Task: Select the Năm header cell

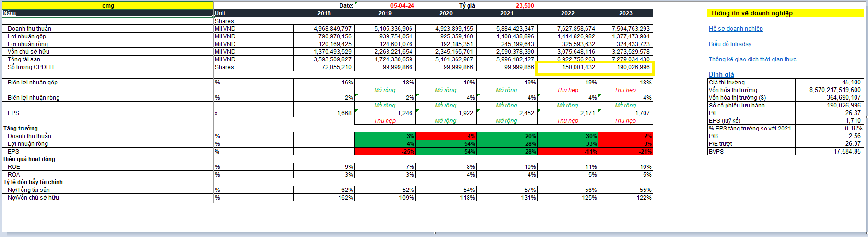Action: tap(108, 13)
